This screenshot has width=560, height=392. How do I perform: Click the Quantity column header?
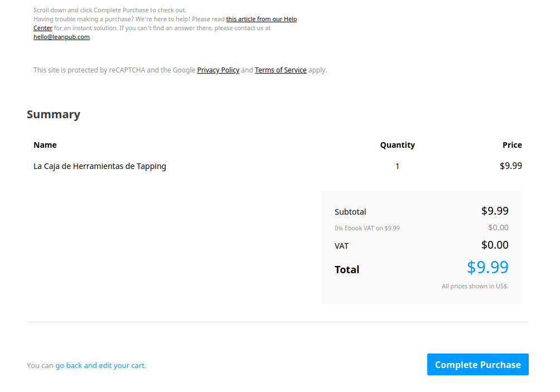pos(397,145)
